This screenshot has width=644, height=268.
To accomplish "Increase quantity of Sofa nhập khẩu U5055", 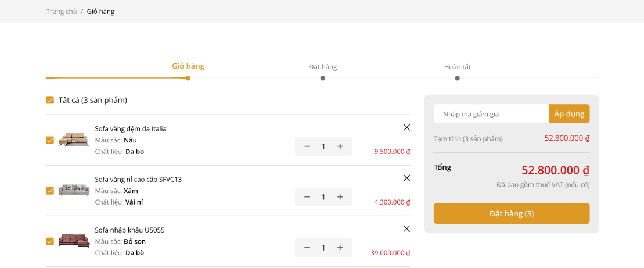I will [340, 248].
